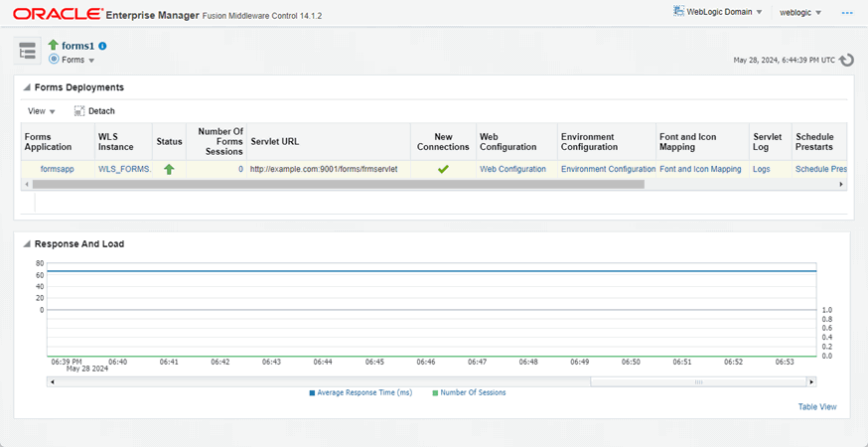
Task: Click the last-refresh timestamp text
Action: coord(785,60)
